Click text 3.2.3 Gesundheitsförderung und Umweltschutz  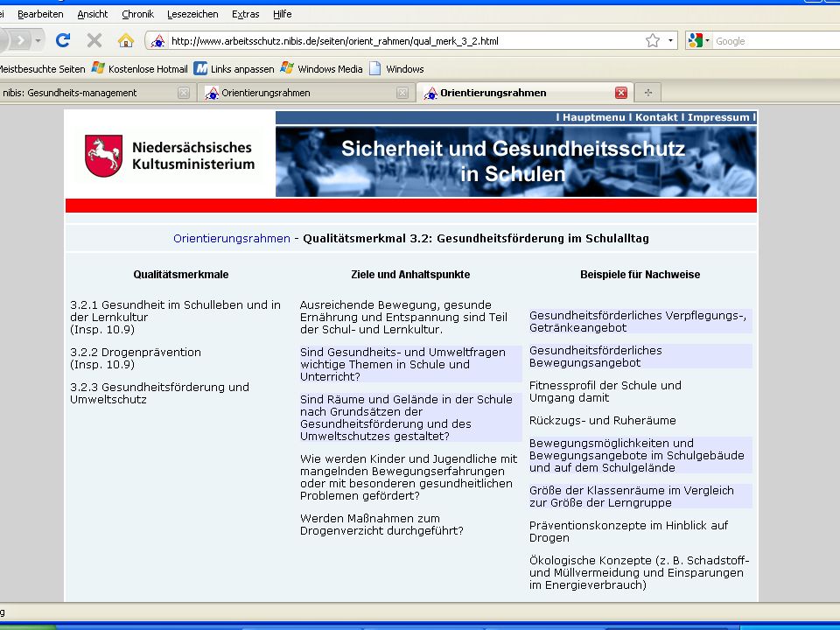pos(159,393)
